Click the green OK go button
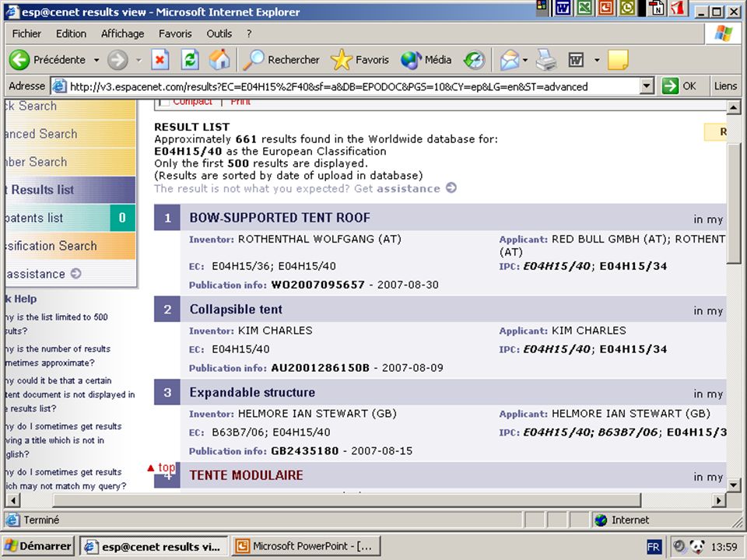Screen dimensions: 747x560 [679, 86]
